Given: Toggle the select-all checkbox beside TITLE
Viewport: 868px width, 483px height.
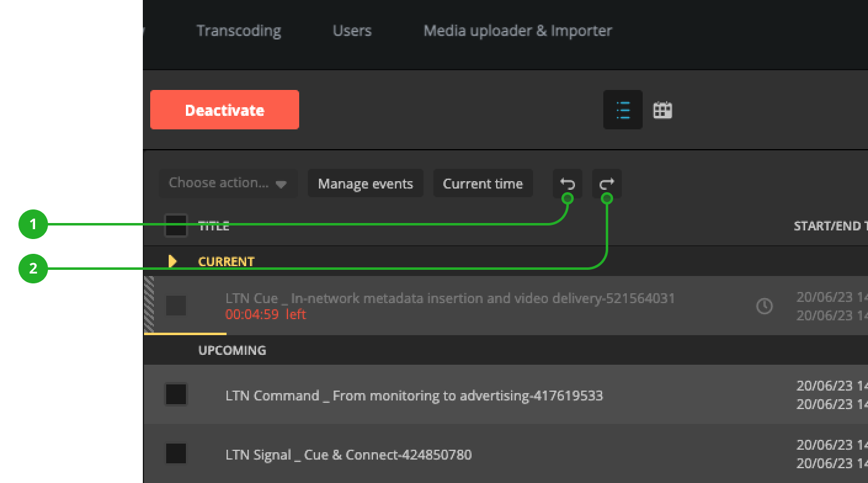Looking at the screenshot, I should pyautogui.click(x=176, y=225).
